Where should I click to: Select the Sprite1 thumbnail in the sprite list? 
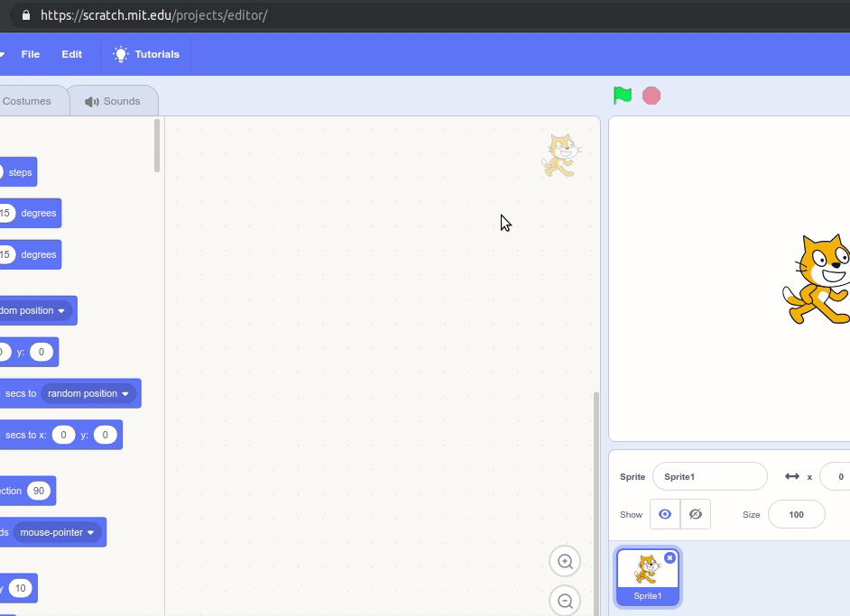(x=647, y=575)
